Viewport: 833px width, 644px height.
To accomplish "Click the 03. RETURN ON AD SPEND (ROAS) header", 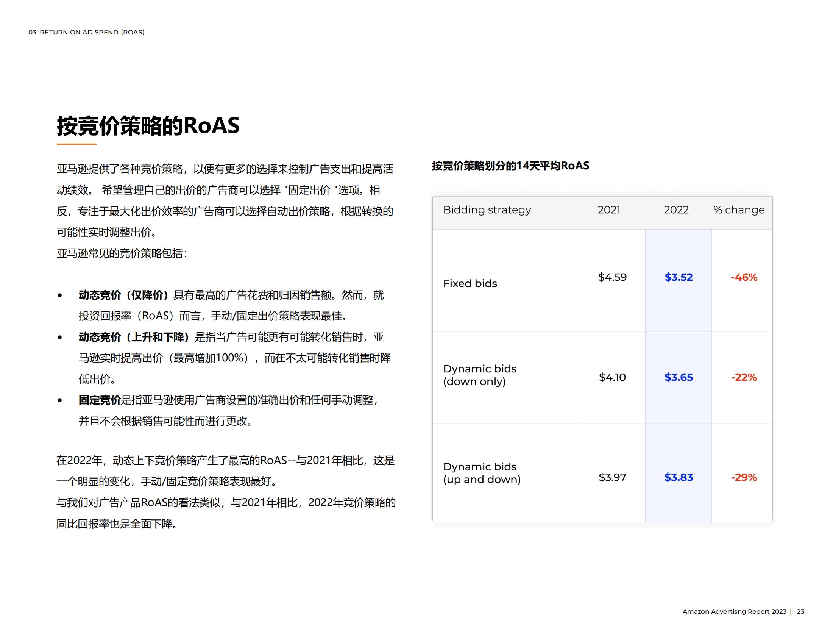I will coord(87,33).
